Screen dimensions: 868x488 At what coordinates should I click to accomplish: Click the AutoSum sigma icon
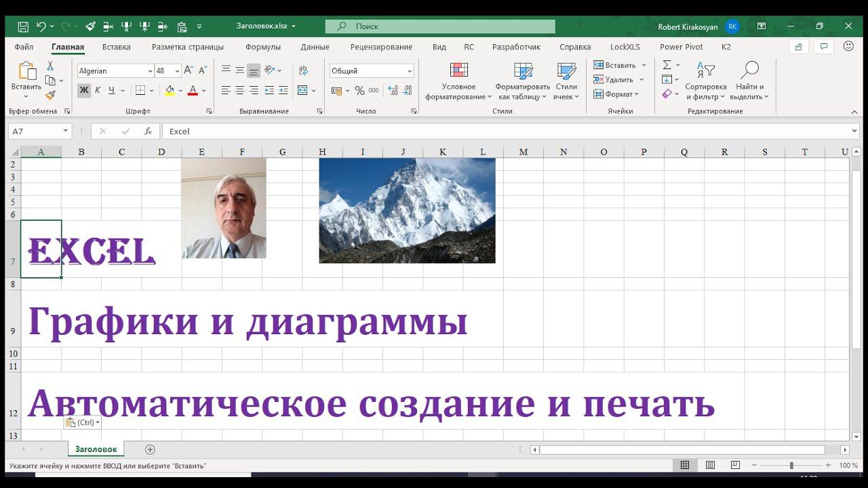(667, 64)
